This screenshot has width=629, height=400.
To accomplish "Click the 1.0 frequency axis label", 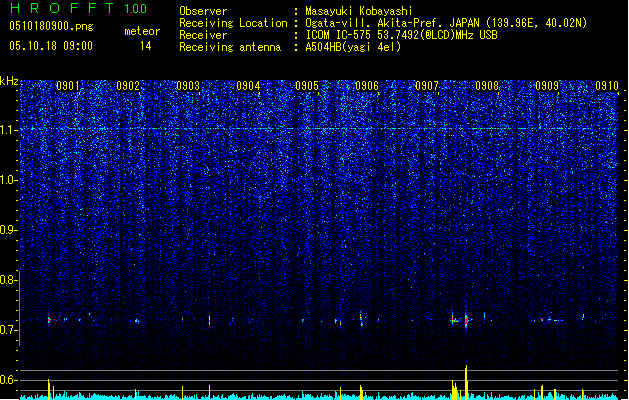I will pos(9,180).
